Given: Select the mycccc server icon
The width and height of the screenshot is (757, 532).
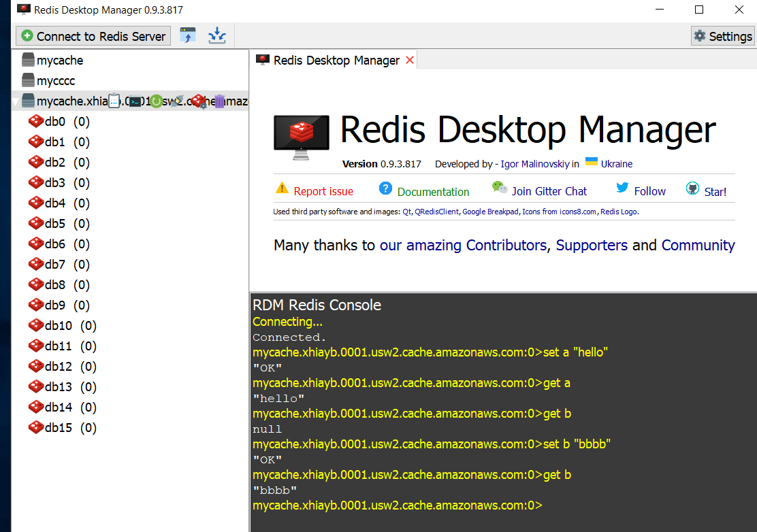Looking at the screenshot, I should 28,80.
